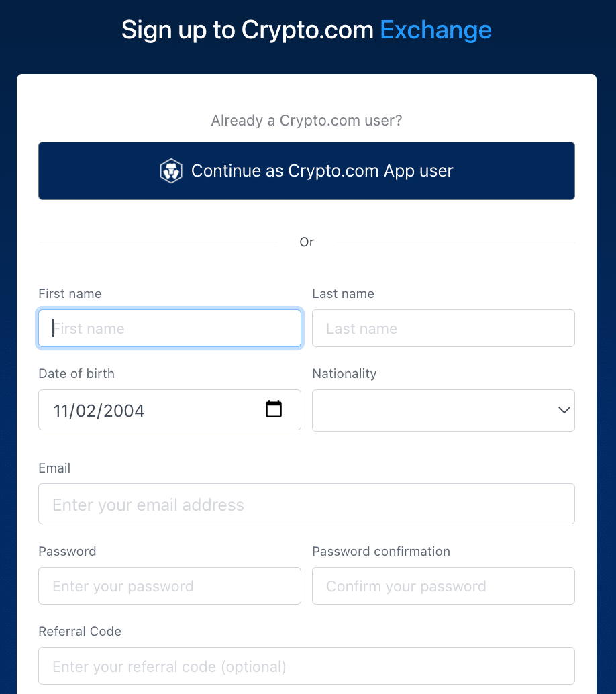
Task: Continue as Crypto.com App user
Action: point(307,171)
